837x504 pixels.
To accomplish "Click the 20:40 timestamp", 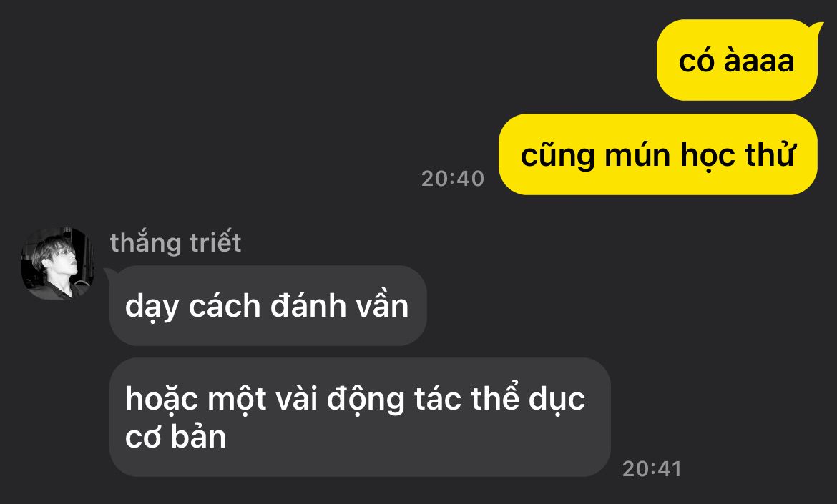I will point(453,179).
